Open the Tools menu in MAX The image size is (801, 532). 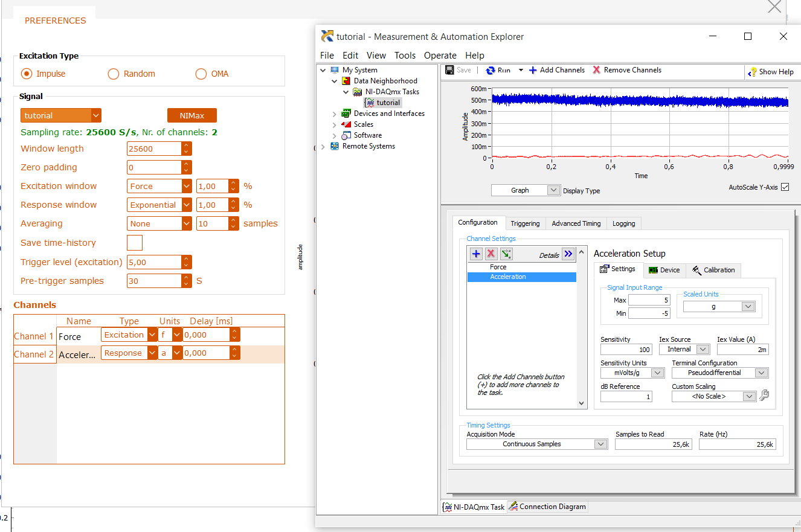pos(405,56)
